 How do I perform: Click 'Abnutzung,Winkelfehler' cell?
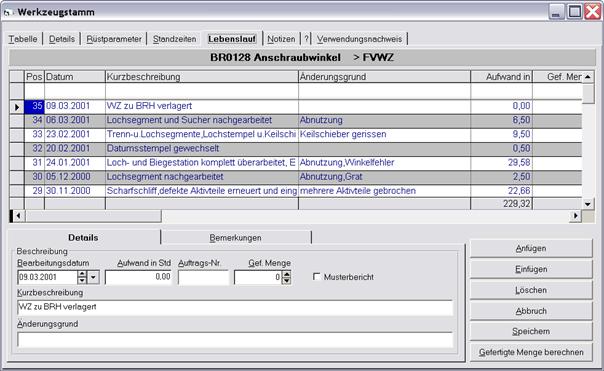(384, 163)
